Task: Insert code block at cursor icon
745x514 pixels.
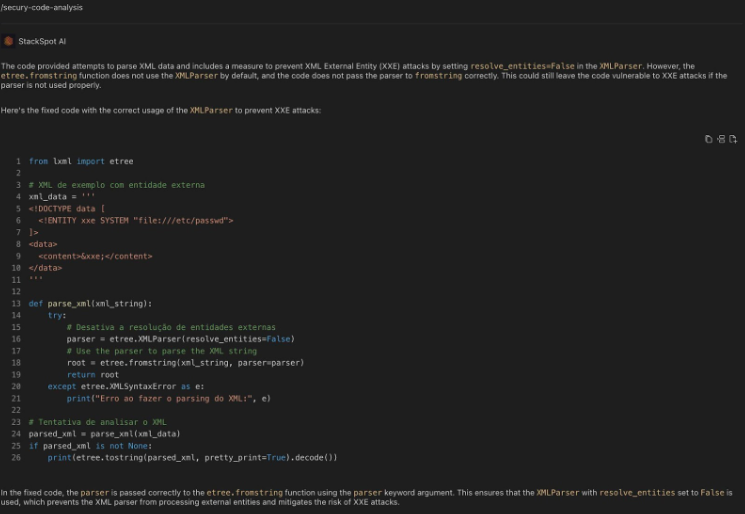Action: (721, 139)
